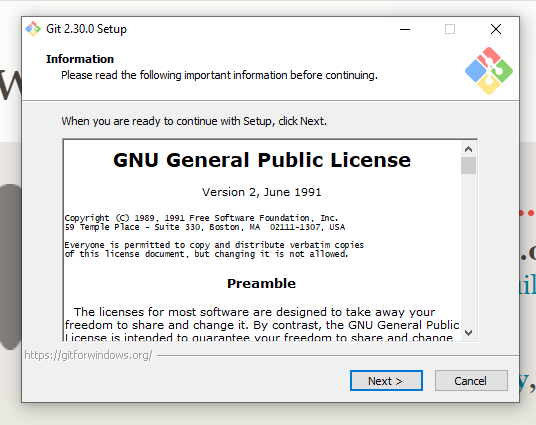This screenshot has width=536, height=425.
Task: Click the GNU General Public License heading
Action: point(262,160)
